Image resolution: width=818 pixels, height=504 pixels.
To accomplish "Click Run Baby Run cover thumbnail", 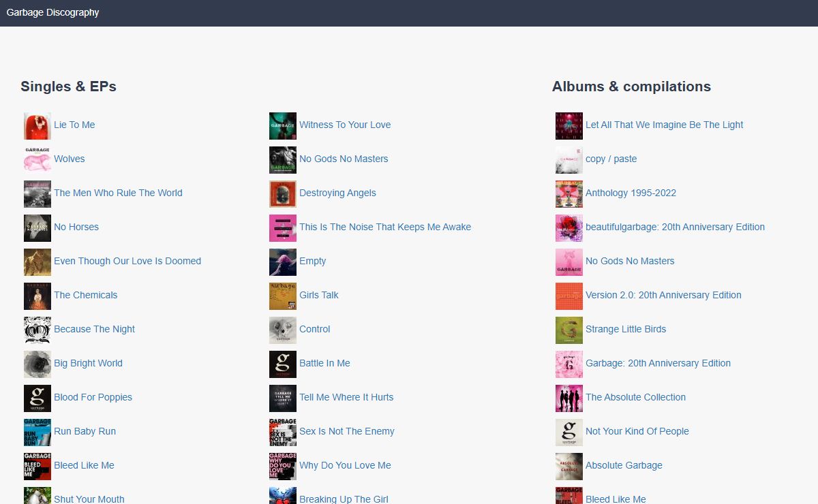I will pos(37,432).
